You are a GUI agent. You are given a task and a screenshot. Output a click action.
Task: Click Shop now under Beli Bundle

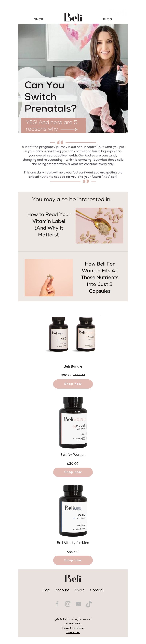click(73, 384)
